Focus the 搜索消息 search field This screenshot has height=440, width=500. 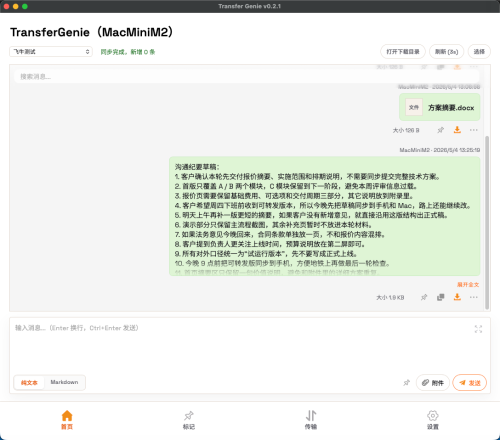(247, 77)
